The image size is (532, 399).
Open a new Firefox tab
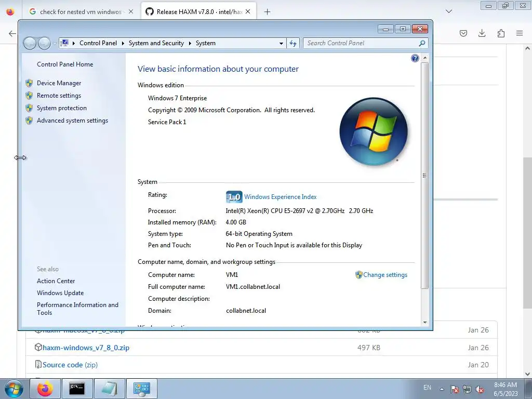pyautogui.click(x=268, y=12)
